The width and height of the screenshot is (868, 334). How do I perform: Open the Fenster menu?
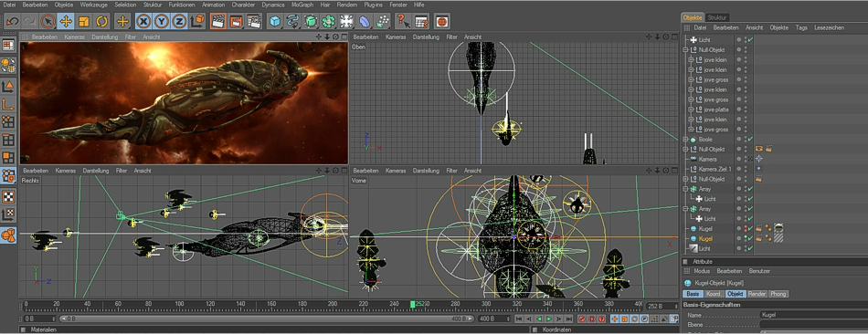(x=398, y=5)
